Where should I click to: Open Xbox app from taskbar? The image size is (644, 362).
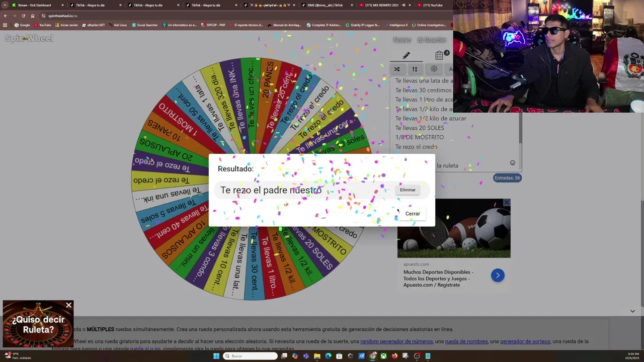click(383, 356)
